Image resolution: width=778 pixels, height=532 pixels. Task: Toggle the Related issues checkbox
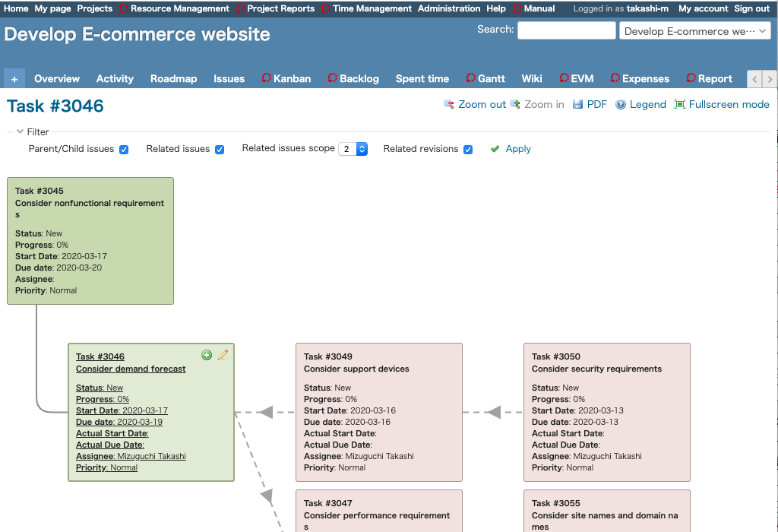[220, 150]
